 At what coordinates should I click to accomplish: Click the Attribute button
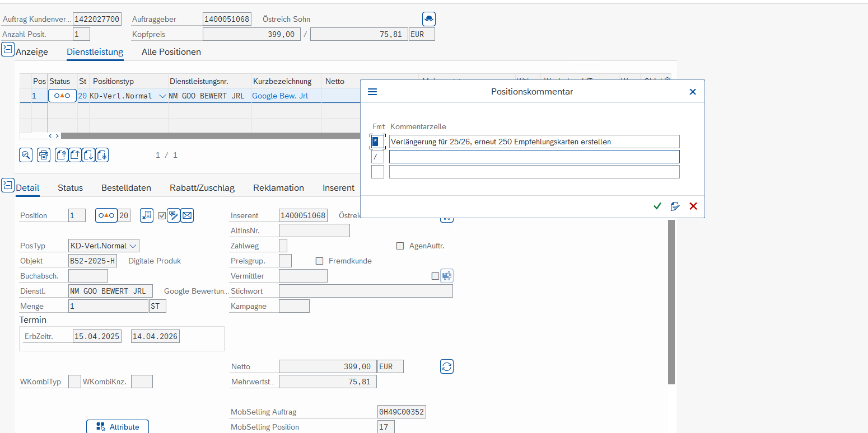[x=118, y=426]
